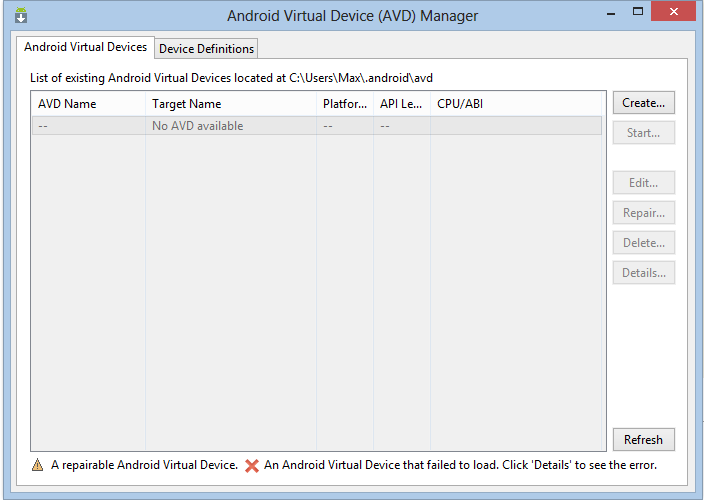Select the 'No AVD available' row

click(317, 126)
